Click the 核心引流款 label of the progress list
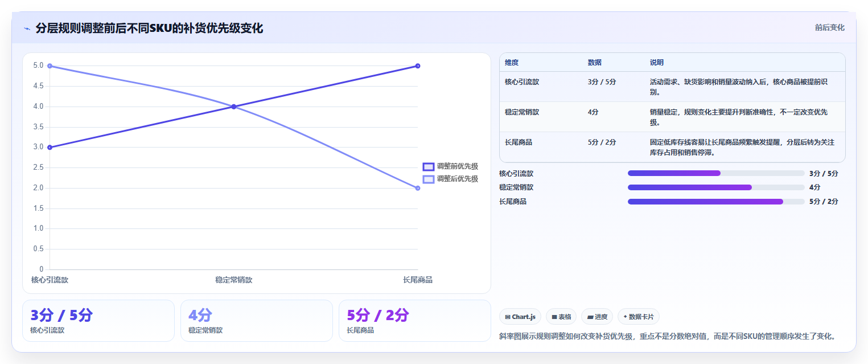 pos(516,173)
